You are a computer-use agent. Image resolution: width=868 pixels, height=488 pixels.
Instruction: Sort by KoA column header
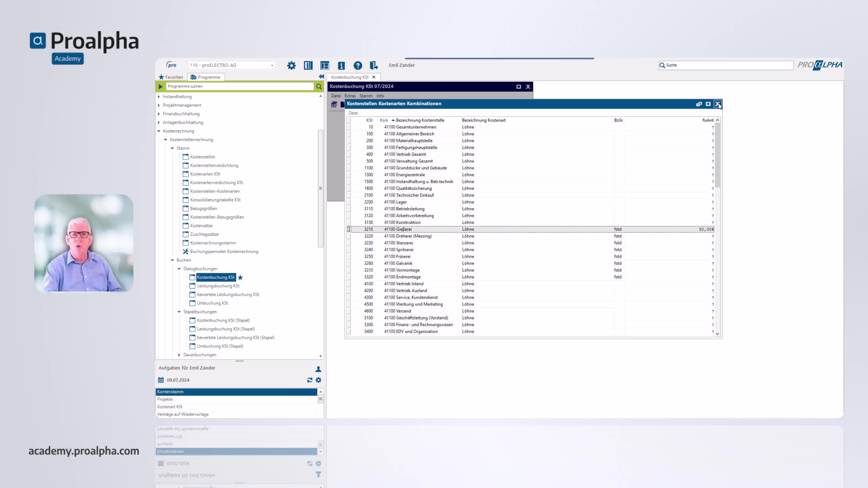coord(383,120)
